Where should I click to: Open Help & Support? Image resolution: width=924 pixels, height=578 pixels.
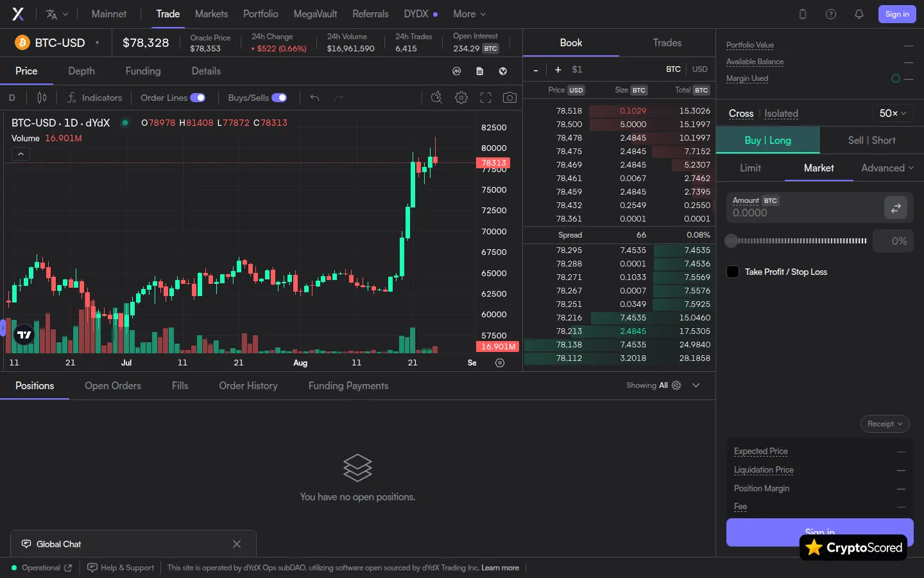(121, 568)
